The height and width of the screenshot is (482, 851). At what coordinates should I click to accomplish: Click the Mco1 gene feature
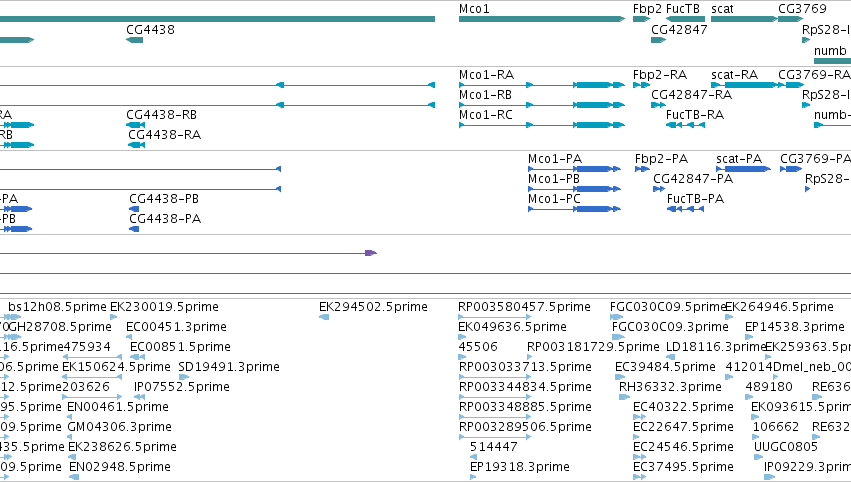(542, 19)
